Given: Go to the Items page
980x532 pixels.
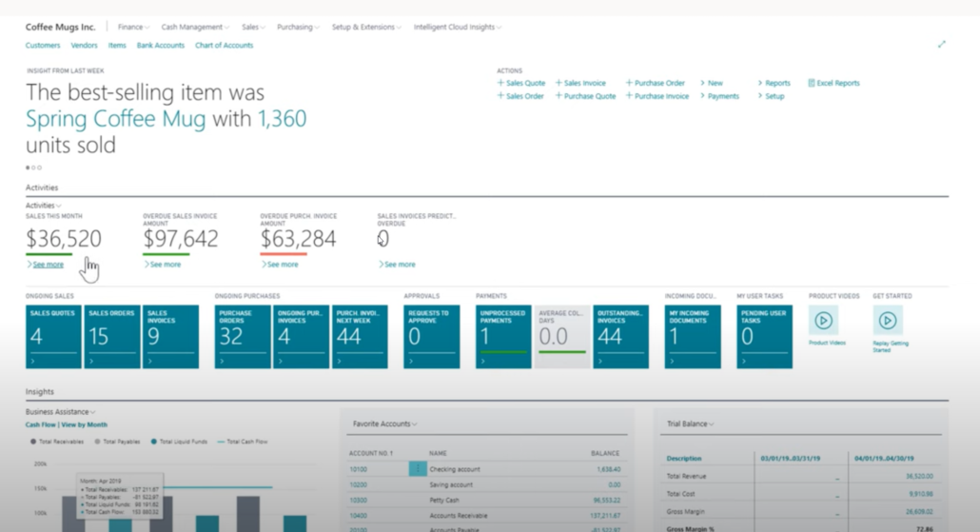Looking at the screenshot, I should click(x=117, y=45).
